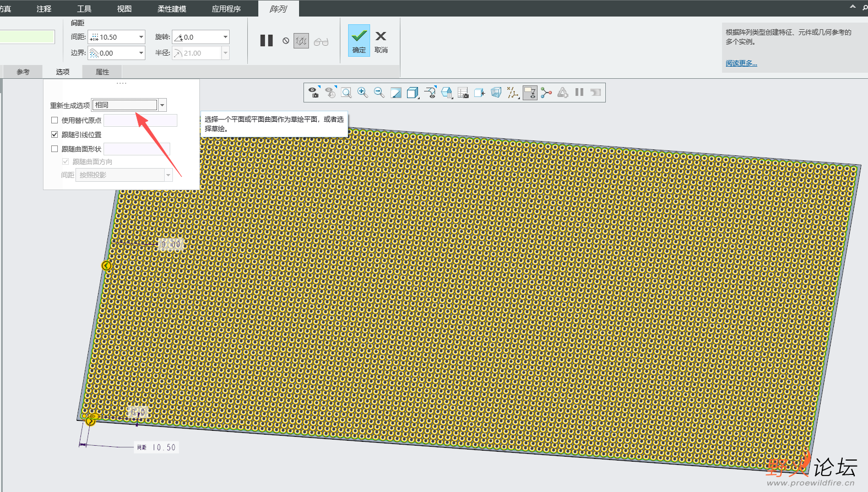The height and width of the screenshot is (492, 868).
Task: Expand the 间距 value dropdown arrow
Action: pos(141,37)
